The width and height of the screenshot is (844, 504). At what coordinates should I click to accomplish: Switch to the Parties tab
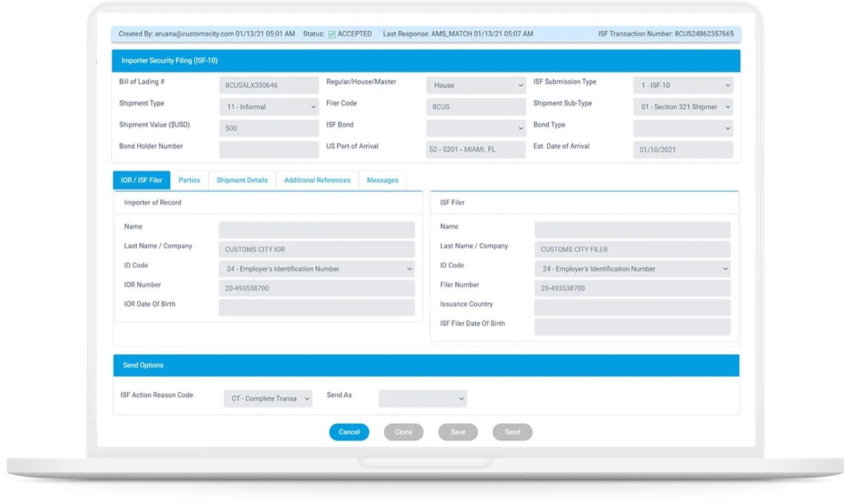coord(189,180)
